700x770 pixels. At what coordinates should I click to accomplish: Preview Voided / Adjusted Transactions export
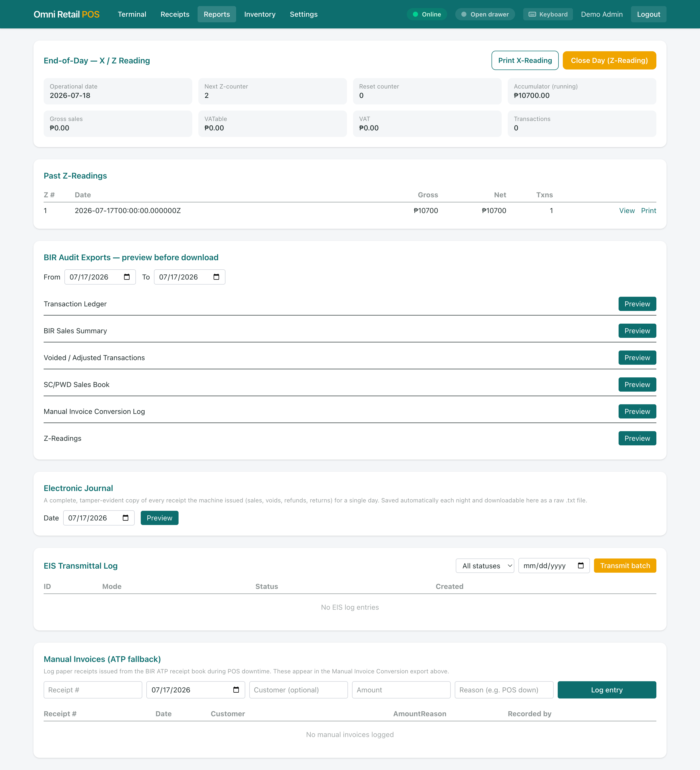click(637, 358)
